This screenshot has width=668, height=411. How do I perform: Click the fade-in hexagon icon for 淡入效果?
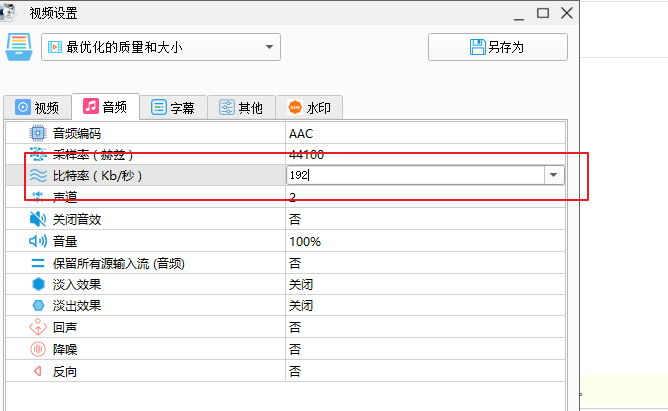(38, 284)
